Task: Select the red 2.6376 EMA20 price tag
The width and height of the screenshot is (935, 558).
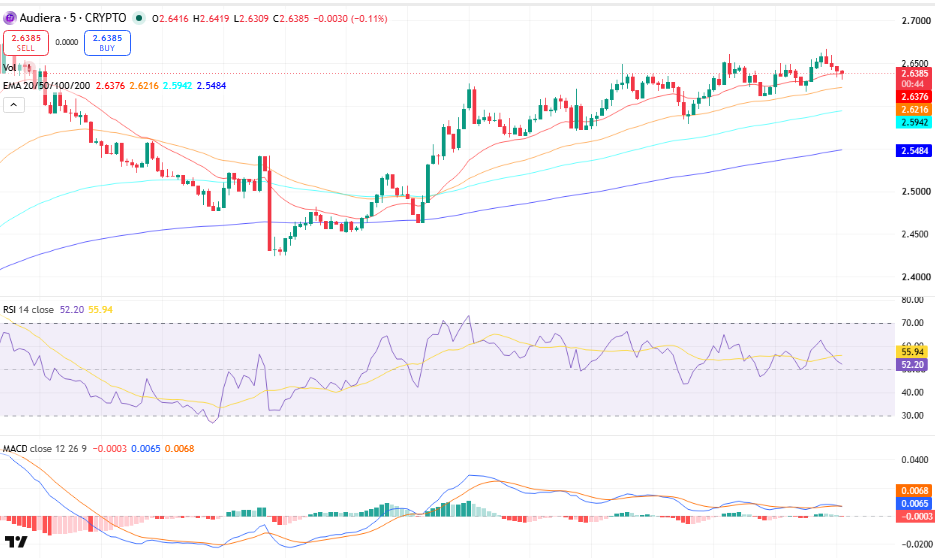Action: (914, 97)
